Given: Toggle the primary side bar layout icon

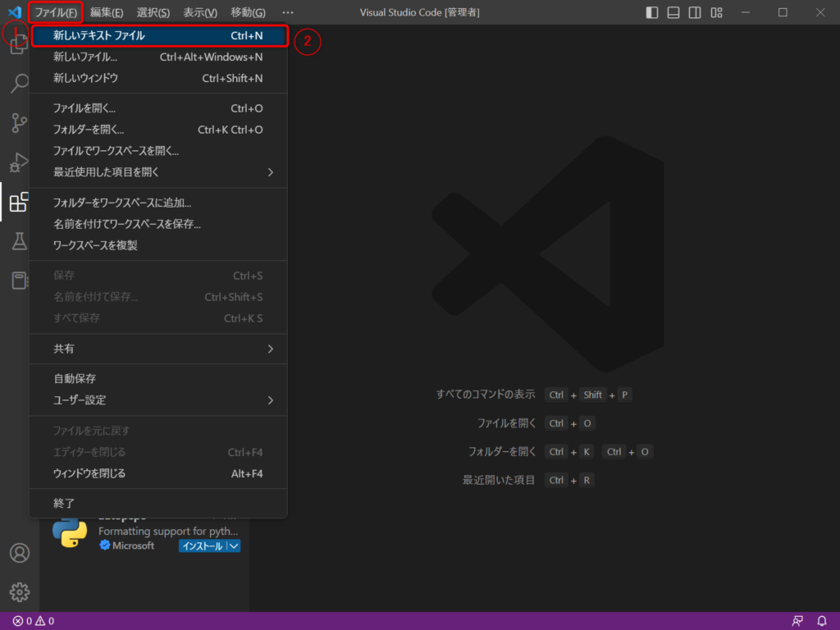Looking at the screenshot, I should pos(652,12).
